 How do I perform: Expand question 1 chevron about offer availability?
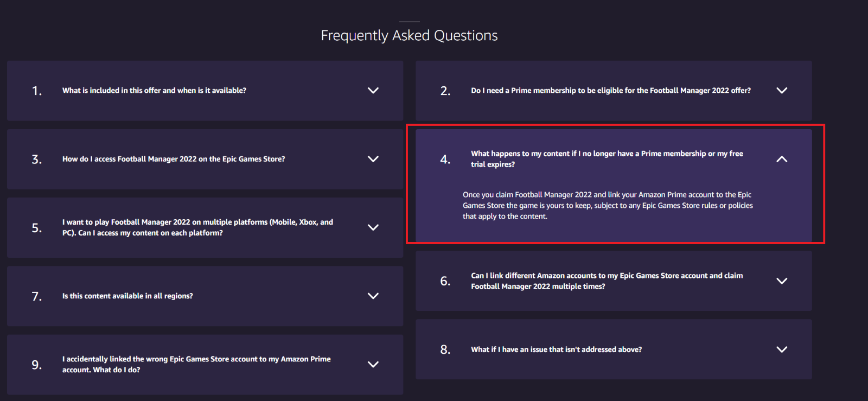373,91
